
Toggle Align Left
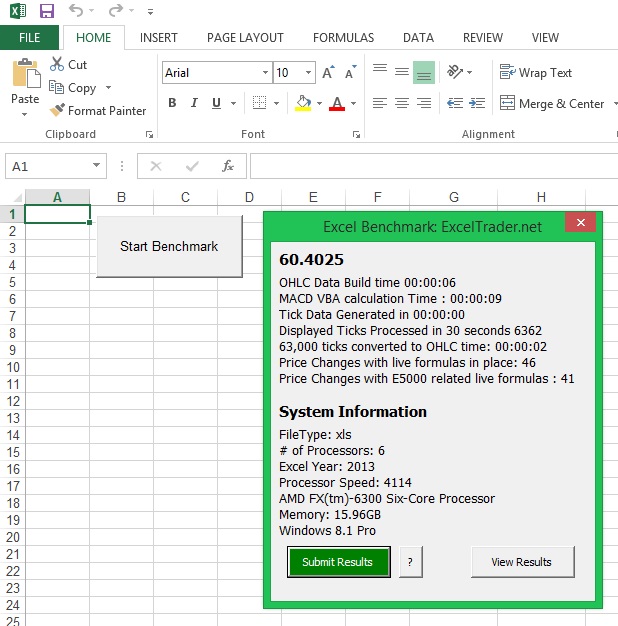pyautogui.click(x=380, y=103)
